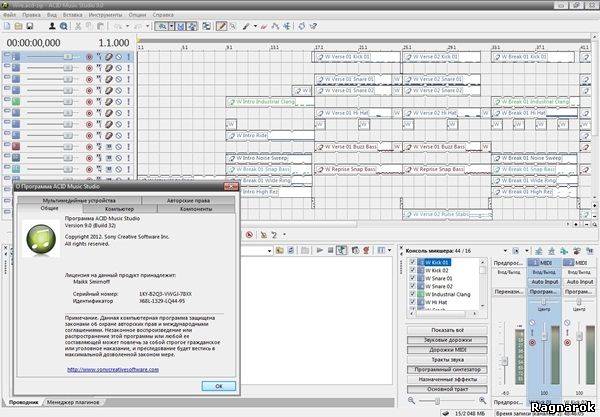Click the Основной тракт button

pos(447,389)
